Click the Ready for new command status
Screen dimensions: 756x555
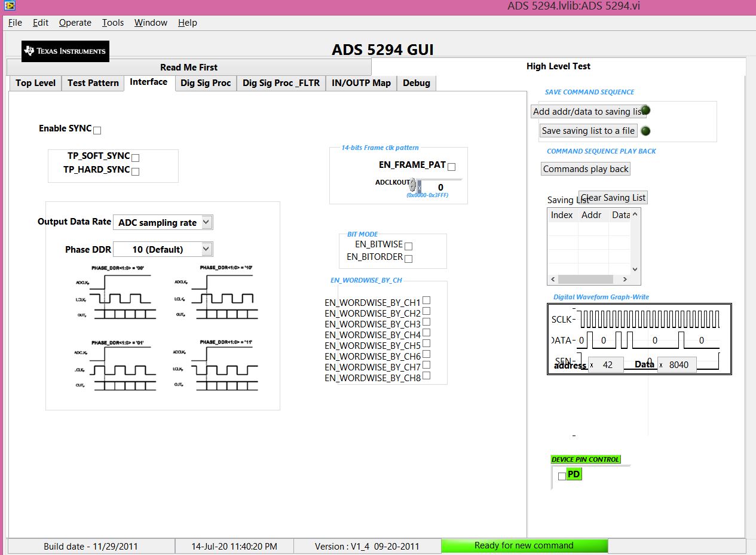pyautogui.click(x=524, y=545)
